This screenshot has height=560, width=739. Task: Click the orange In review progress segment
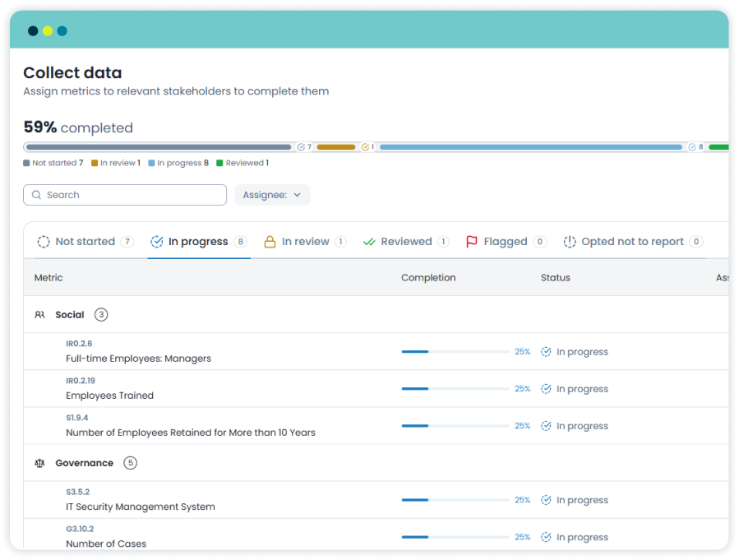336,147
